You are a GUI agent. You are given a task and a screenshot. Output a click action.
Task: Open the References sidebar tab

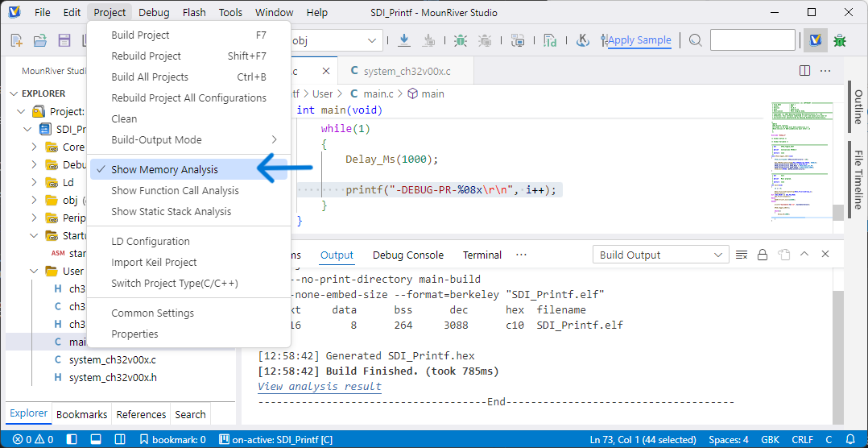click(x=141, y=414)
